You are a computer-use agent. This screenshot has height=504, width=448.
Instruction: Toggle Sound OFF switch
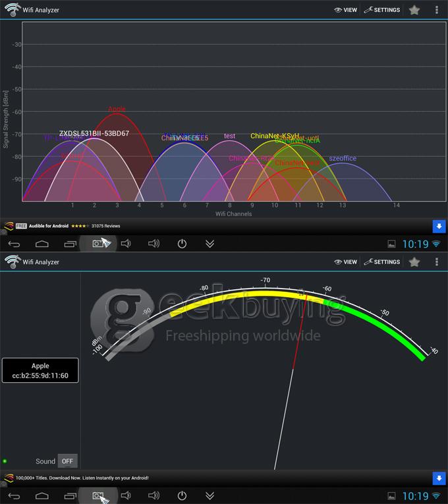point(67,461)
